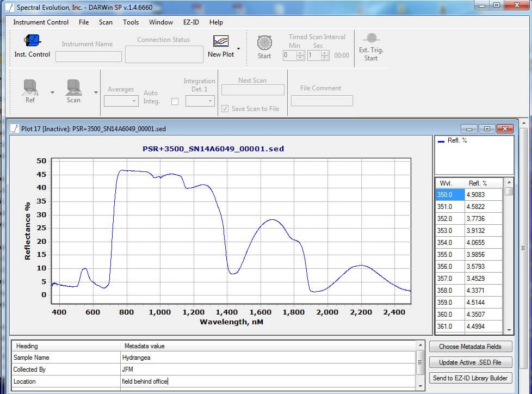Open the Averages combo box
Screen dimensions: 532x394
121,101
